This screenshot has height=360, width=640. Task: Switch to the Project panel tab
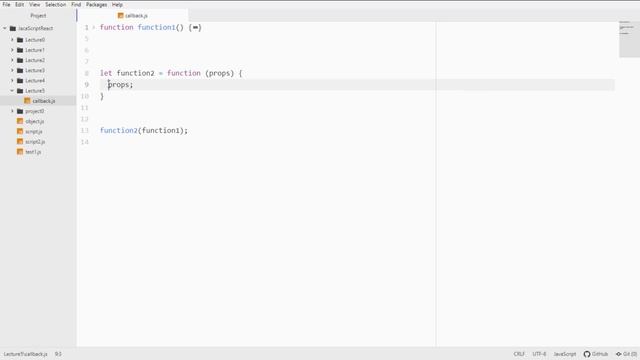pos(38,16)
